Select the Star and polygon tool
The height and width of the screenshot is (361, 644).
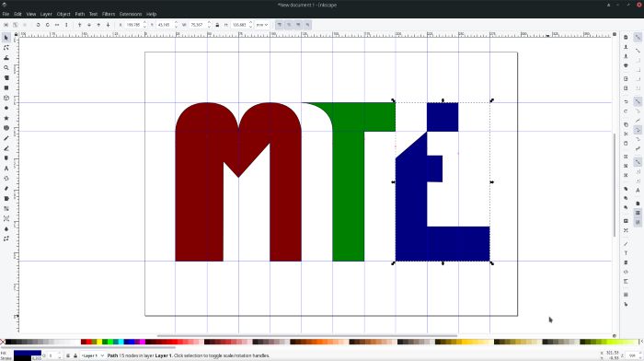tap(6, 118)
